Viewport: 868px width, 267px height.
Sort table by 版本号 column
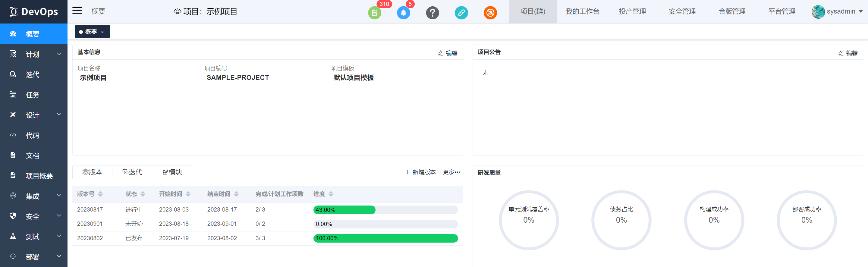pos(100,194)
